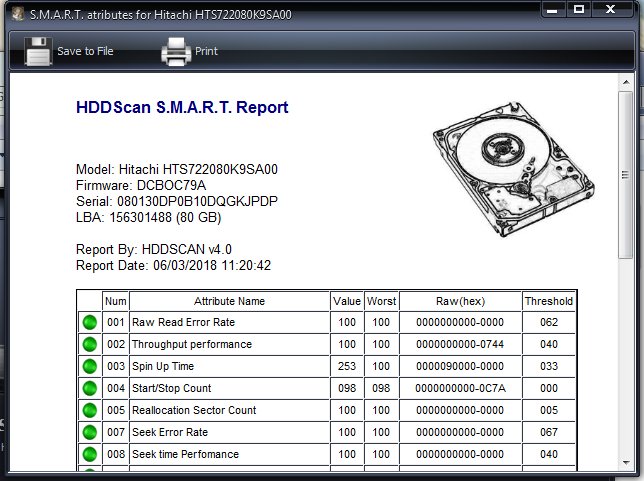Viewport: 644px width, 481px height.
Task: Click the Value column header
Action: coord(347,301)
